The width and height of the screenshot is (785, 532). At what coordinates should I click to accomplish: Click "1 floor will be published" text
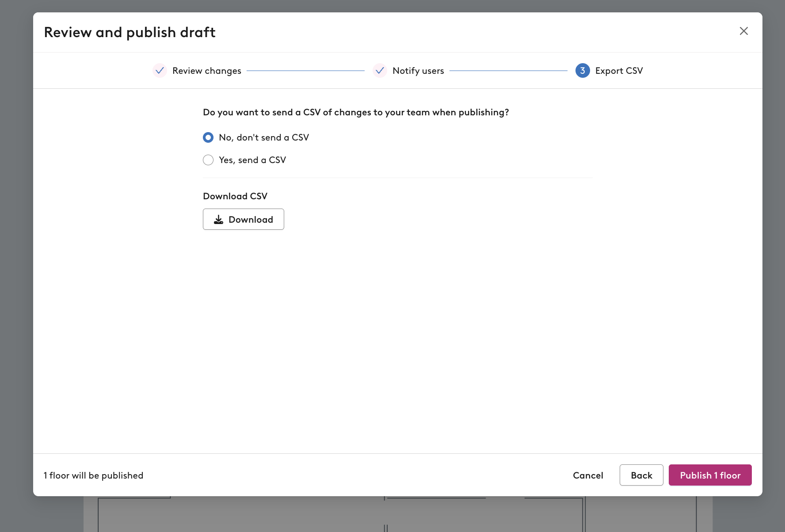pyautogui.click(x=93, y=475)
